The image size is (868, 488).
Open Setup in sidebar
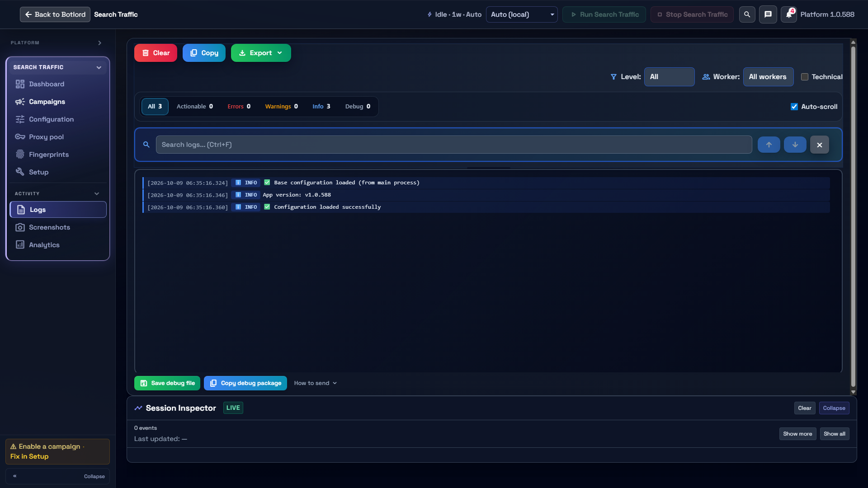pos(58,172)
